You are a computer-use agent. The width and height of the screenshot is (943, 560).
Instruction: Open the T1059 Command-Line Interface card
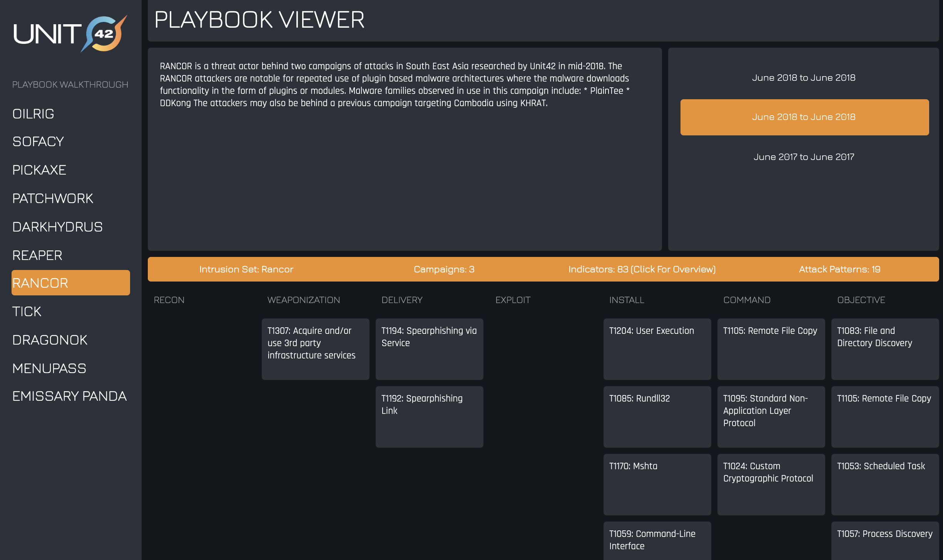pos(657,541)
